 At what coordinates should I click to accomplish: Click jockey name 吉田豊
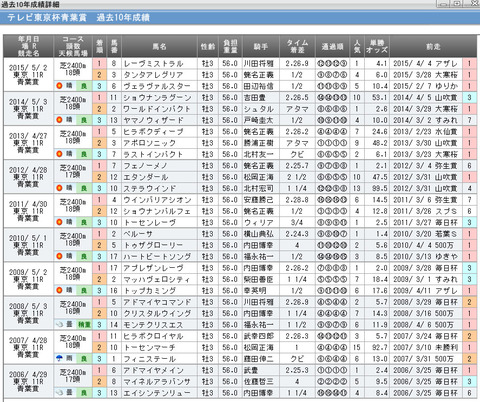255,98
